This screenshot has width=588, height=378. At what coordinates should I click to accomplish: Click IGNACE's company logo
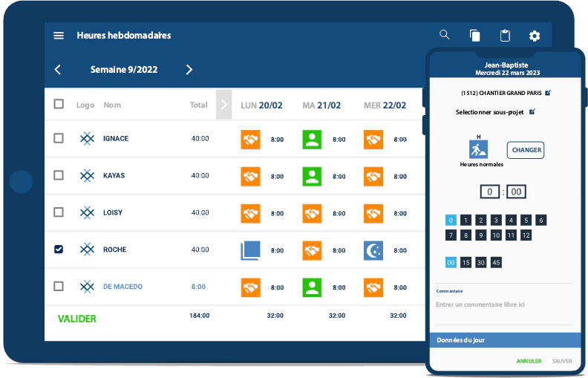(87, 139)
